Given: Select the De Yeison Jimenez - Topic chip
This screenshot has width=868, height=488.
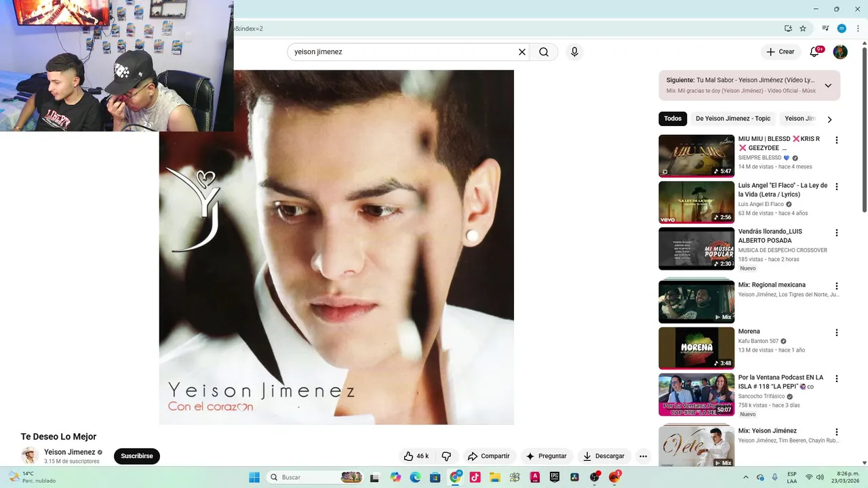Looking at the screenshot, I should tap(733, 119).
